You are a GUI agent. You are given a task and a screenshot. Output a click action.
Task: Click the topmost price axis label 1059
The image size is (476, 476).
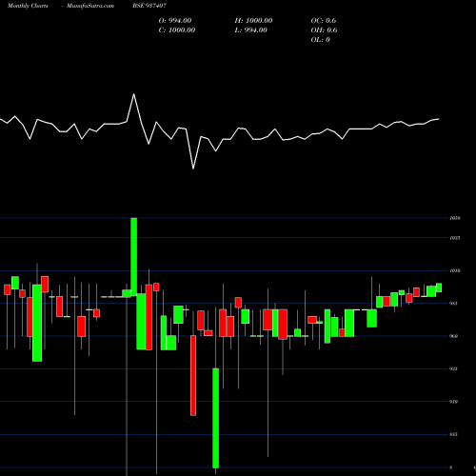coord(455,218)
